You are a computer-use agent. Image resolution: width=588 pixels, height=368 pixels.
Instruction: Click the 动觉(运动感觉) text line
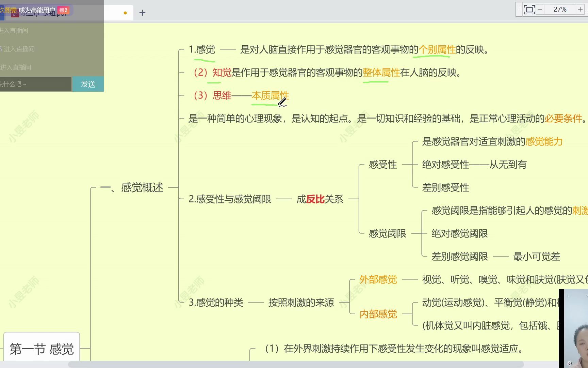click(490, 303)
